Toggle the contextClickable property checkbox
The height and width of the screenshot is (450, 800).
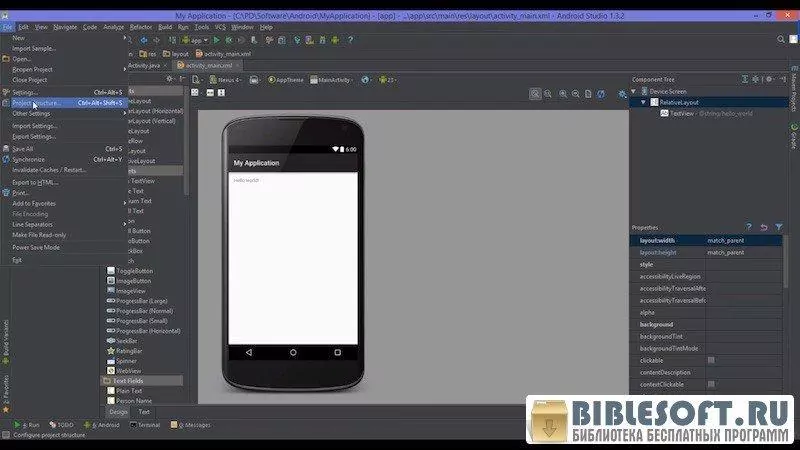pos(711,384)
